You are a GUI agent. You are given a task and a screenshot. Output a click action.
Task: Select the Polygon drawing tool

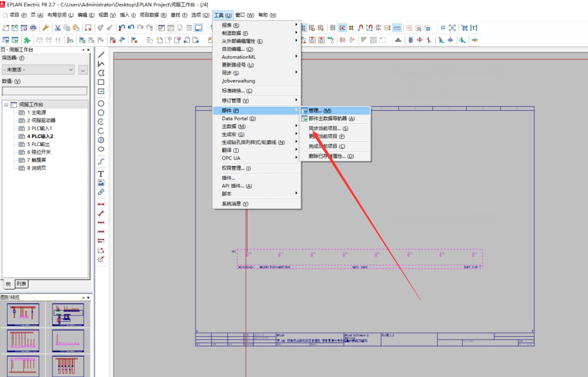tap(101, 73)
